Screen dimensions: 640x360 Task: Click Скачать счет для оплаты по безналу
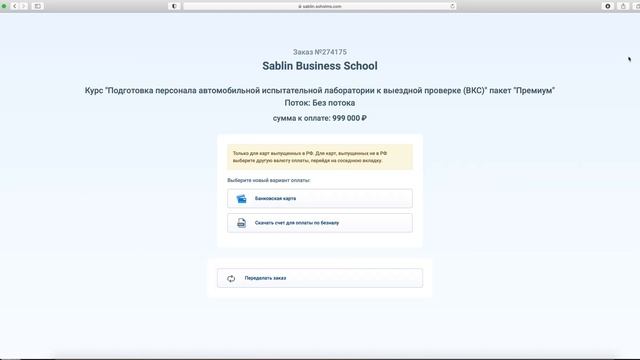320,223
